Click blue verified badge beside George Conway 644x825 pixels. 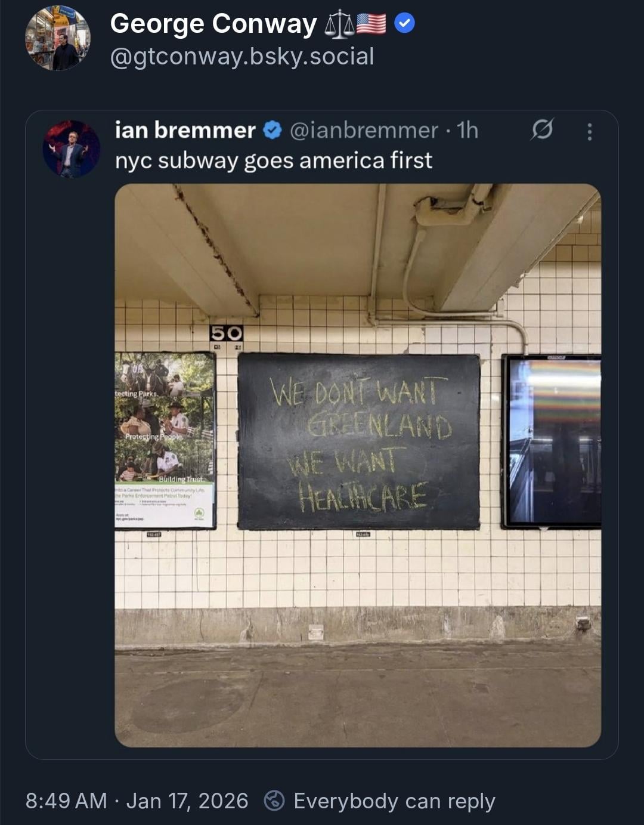(405, 24)
